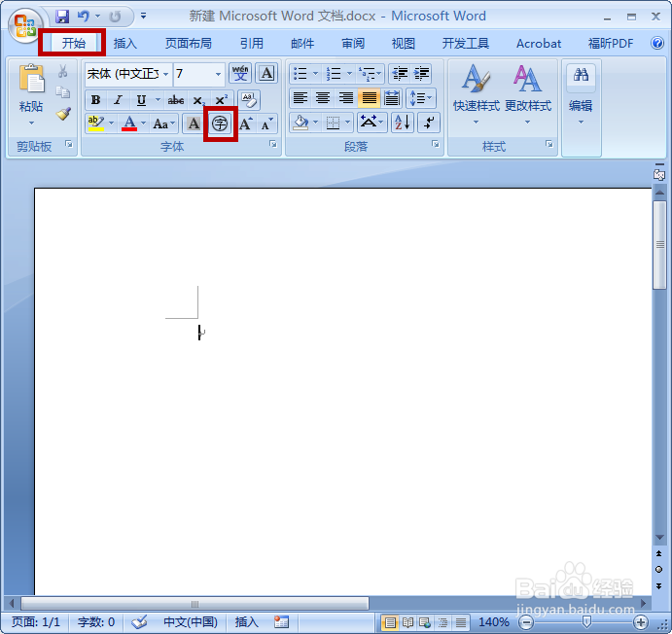Viewport: 672px width, 634px height.
Task: Align text to the left
Action: coord(300,98)
